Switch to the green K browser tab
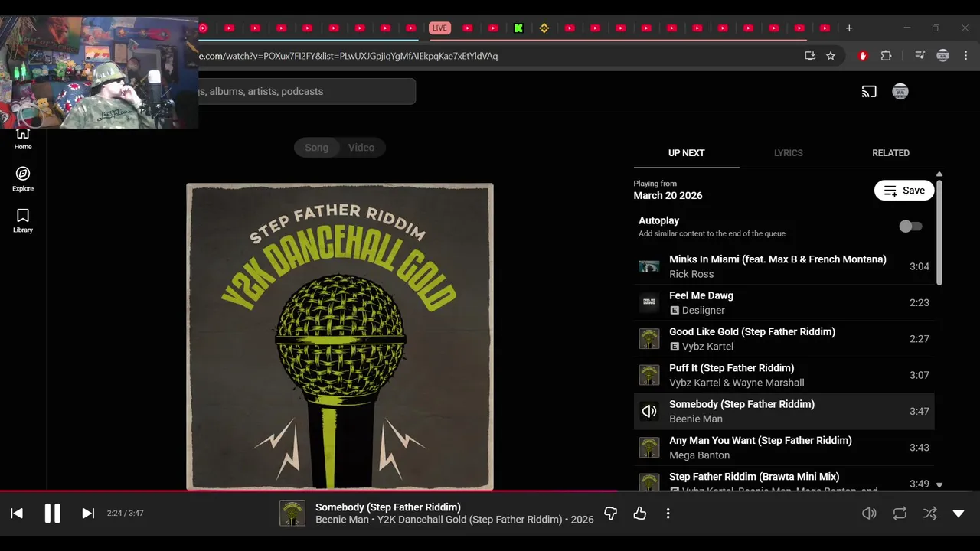 coord(518,28)
